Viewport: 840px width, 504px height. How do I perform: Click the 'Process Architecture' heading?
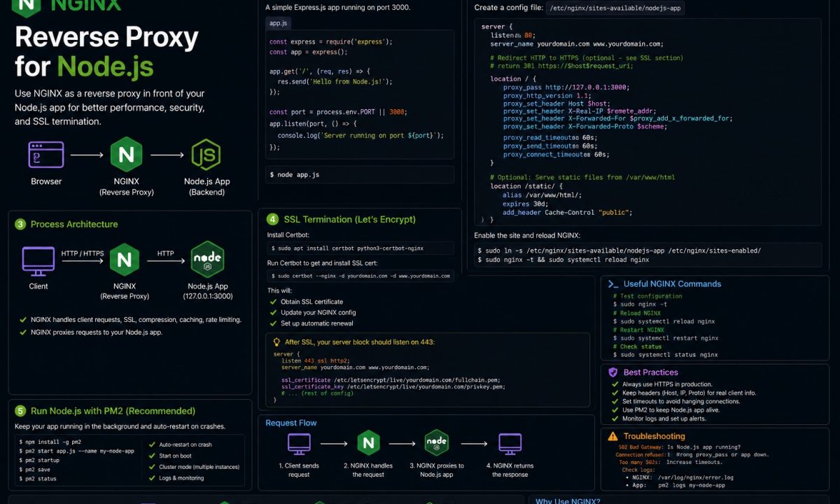74,224
